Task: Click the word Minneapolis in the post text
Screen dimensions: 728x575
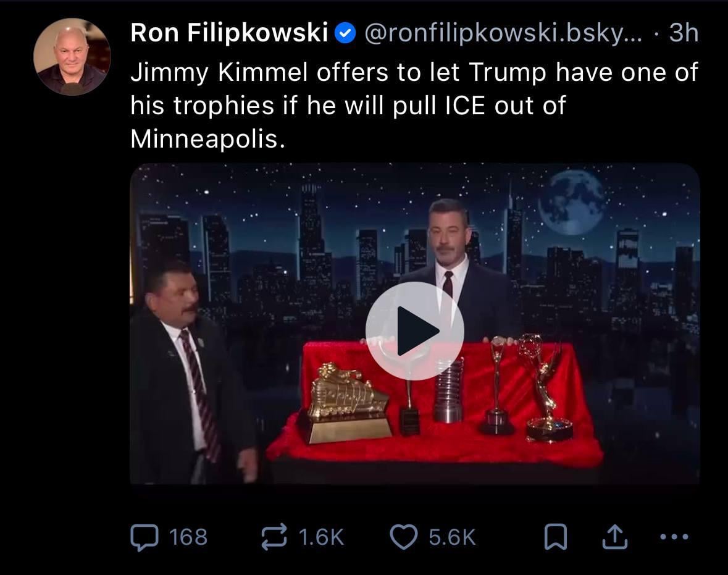Action: click(207, 138)
